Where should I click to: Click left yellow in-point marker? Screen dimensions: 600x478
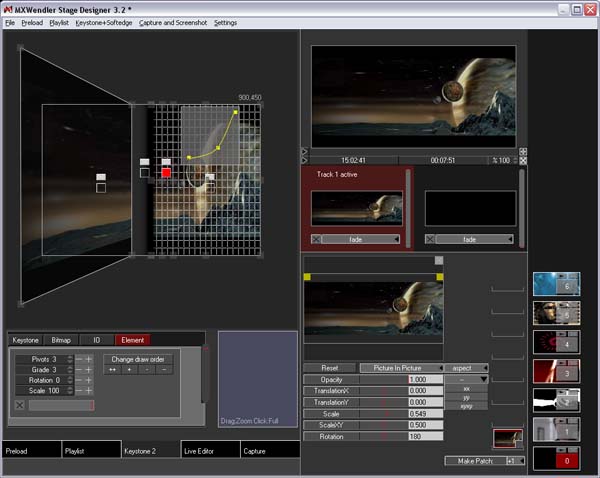[x=307, y=277]
